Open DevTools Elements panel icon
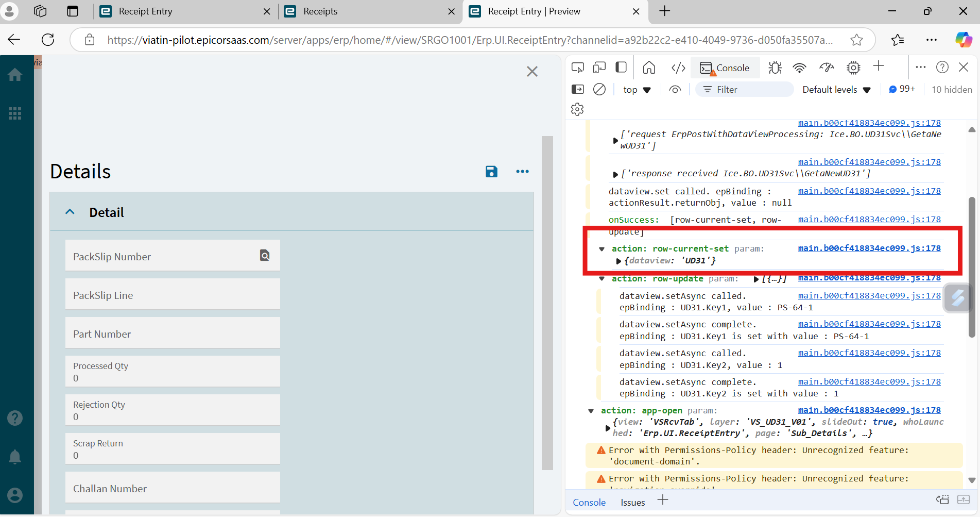 tap(678, 68)
